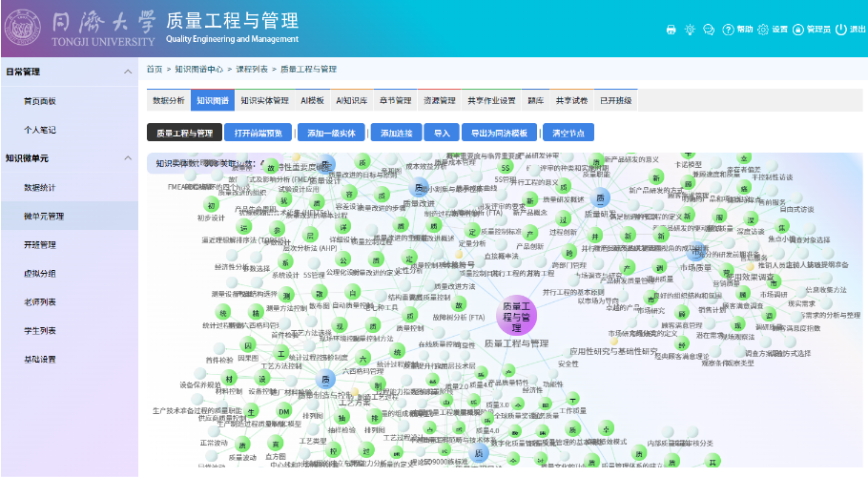
Task: Click the 添加一级实体 button
Action: (332, 133)
